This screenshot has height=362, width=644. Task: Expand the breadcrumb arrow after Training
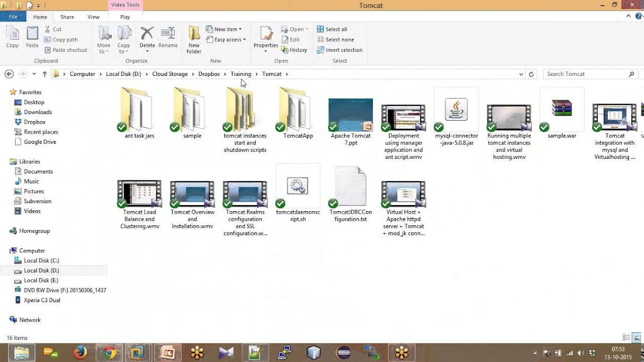[x=257, y=74]
